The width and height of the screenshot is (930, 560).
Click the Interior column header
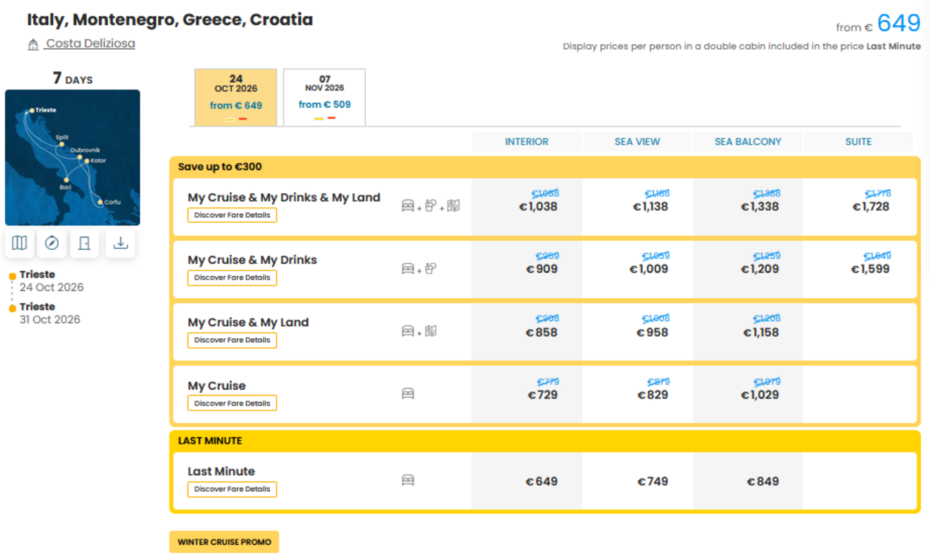pyautogui.click(x=527, y=141)
